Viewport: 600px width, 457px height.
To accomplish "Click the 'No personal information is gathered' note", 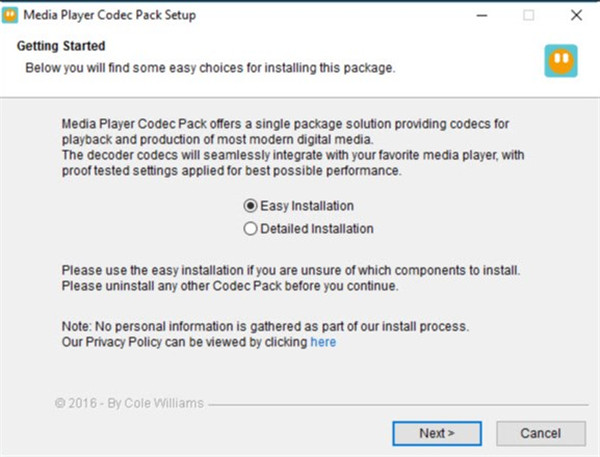I will [x=265, y=326].
